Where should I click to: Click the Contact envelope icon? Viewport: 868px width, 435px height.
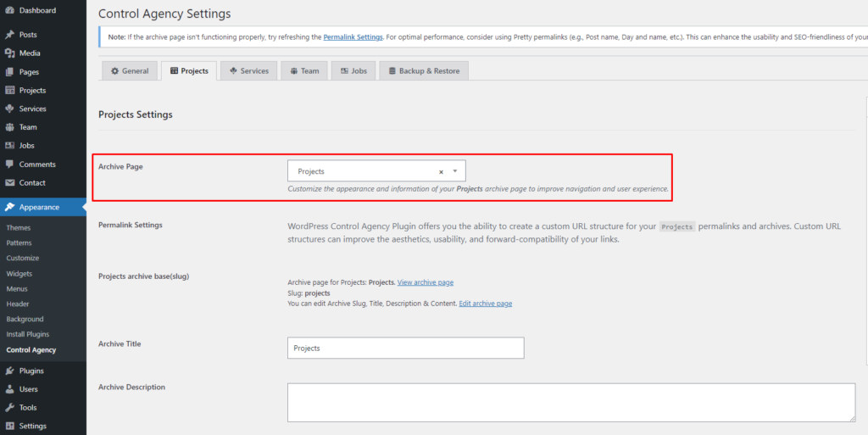(x=9, y=182)
